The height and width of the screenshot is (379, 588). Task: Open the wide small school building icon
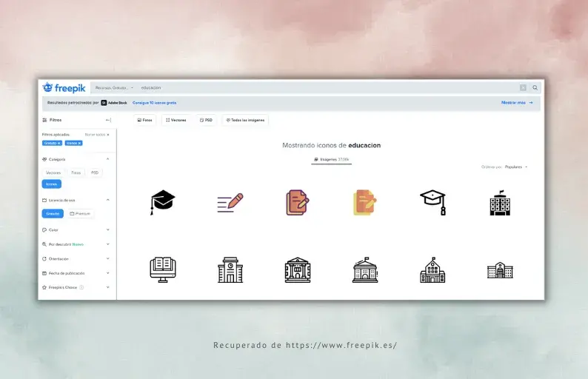coord(500,270)
